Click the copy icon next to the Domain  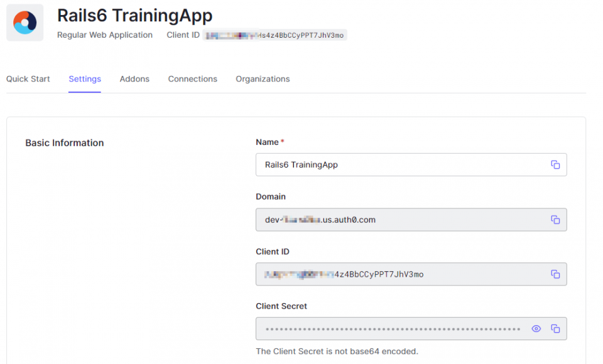(555, 220)
